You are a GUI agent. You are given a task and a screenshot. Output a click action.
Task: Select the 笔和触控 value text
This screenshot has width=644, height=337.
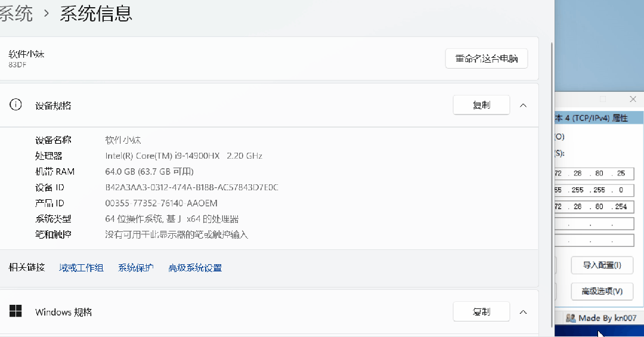pos(177,234)
